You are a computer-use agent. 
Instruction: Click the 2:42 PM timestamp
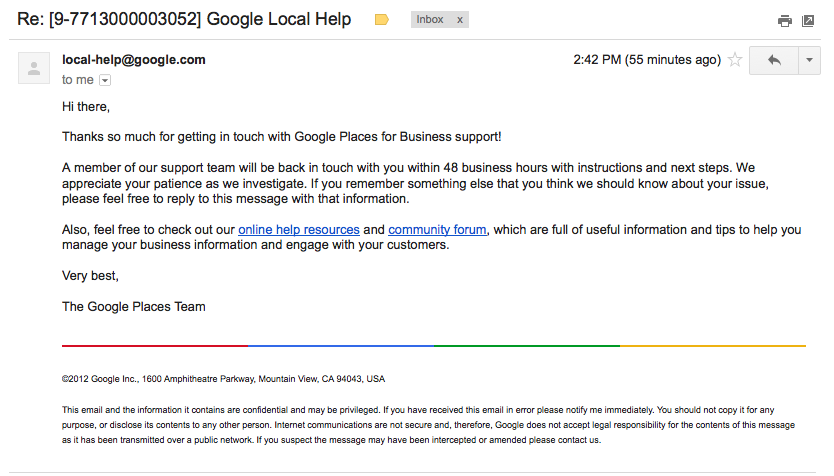tap(646, 60)
